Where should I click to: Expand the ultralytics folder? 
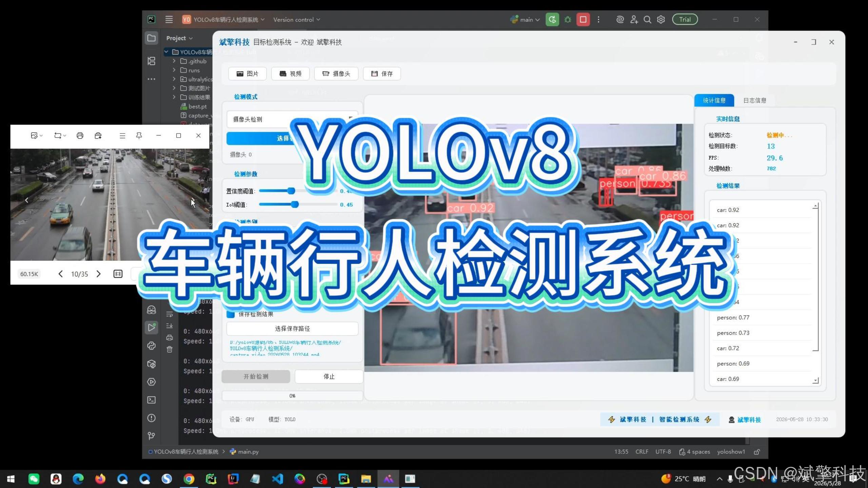174,79
